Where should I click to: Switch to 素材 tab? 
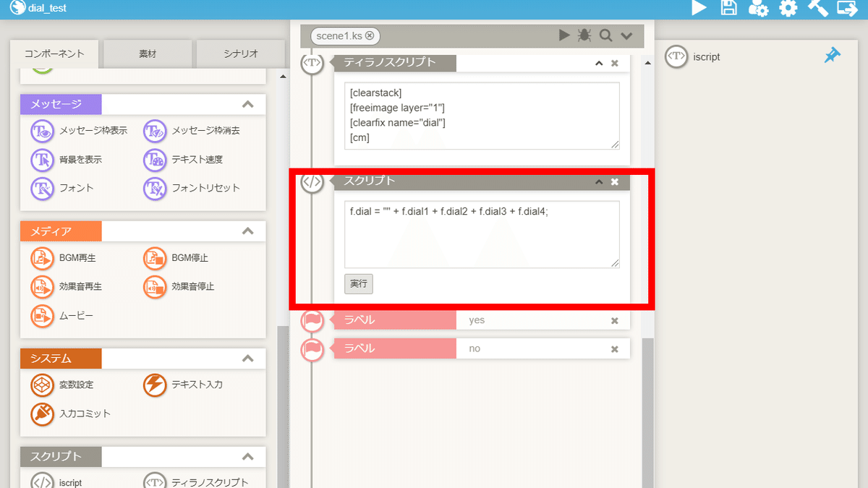pos(148,53)
